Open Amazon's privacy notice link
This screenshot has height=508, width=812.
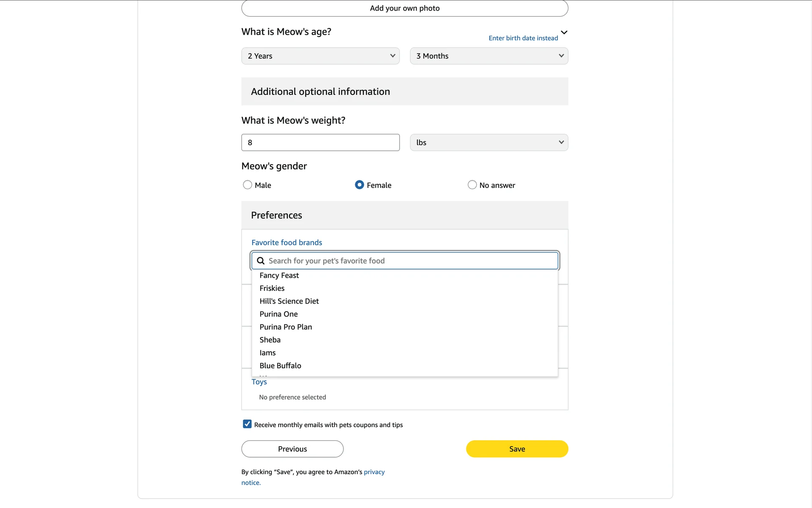pos(374,472)
